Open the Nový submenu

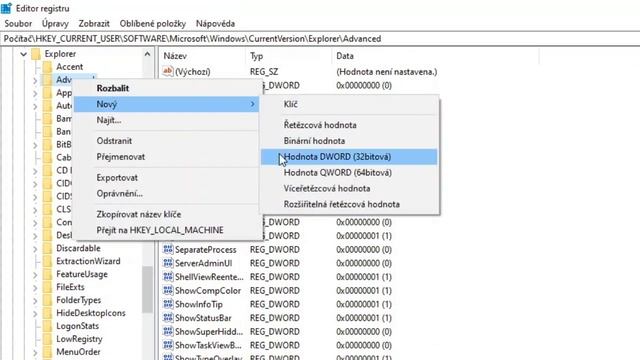pyautogui.click(x=167, y=104)
